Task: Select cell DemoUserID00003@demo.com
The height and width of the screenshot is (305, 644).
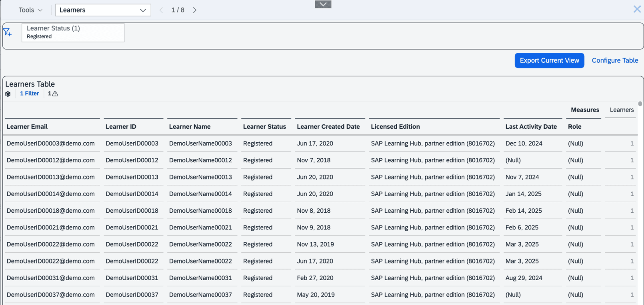Action: click(x=51, y=144)
